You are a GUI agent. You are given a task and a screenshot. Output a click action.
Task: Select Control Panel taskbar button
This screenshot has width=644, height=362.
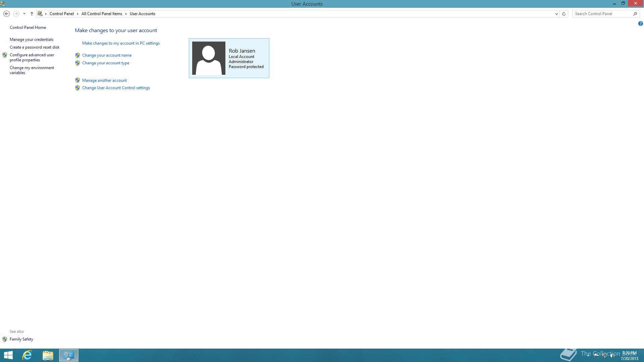(x=69, y=355)
